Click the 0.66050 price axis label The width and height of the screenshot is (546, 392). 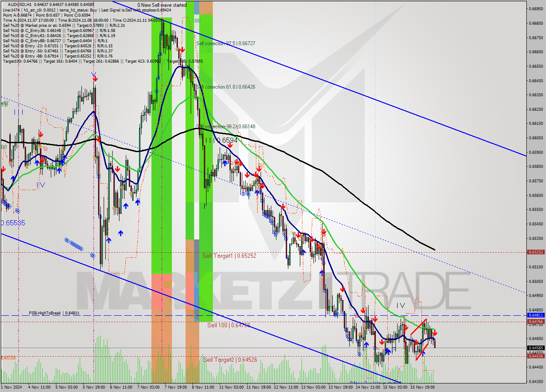coord(536,138)
